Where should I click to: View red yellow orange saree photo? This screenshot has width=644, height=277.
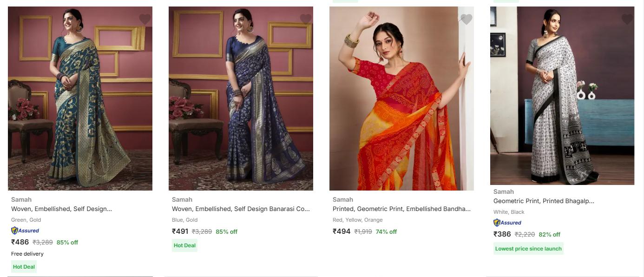click(x=401, y=99)
